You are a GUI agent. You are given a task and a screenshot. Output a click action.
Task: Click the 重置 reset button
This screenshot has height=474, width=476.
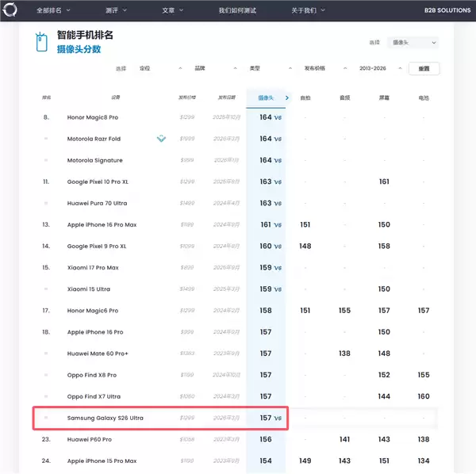(x=424, y=69)
